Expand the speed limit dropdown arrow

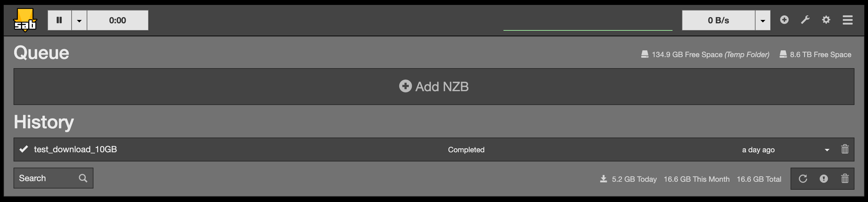tap(763, 20)
